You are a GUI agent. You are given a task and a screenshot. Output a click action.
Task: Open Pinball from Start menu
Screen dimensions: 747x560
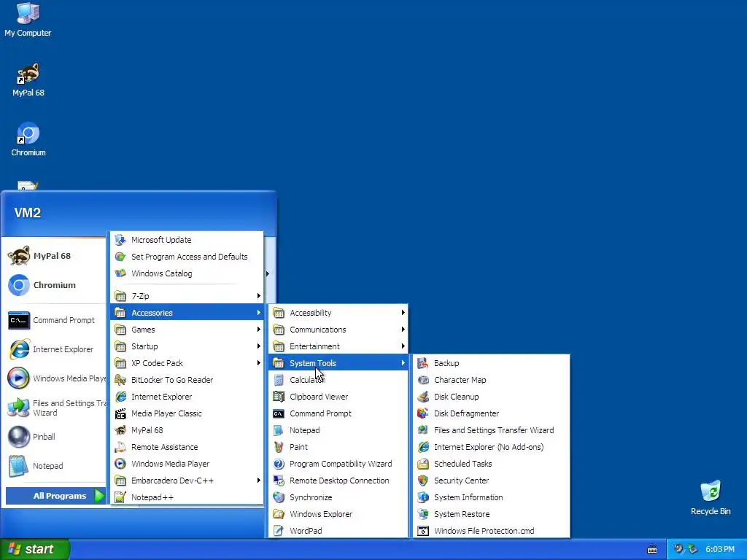(55, 437)
